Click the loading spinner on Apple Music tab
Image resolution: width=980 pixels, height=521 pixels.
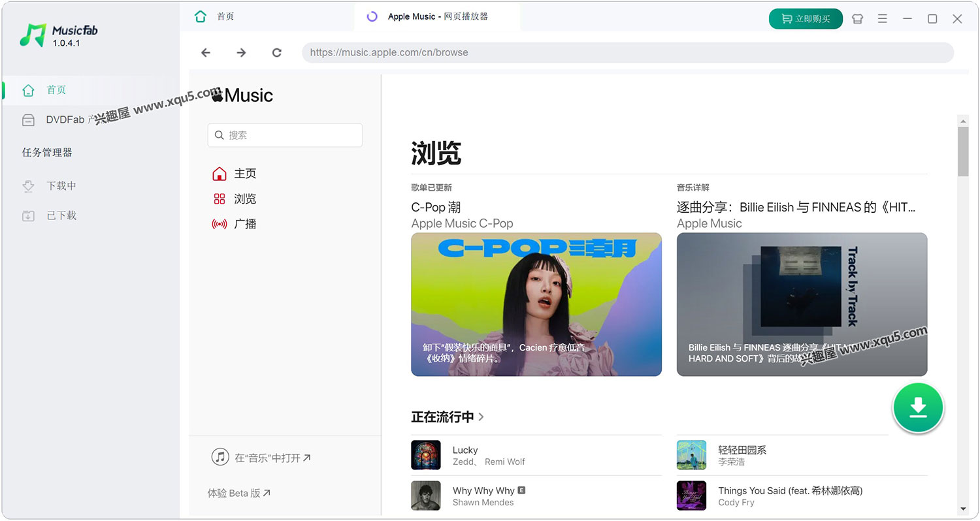click(x=372, y=17)
